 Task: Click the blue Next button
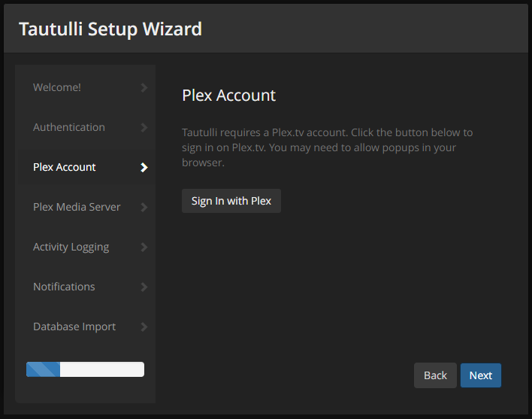coord(481,375)
